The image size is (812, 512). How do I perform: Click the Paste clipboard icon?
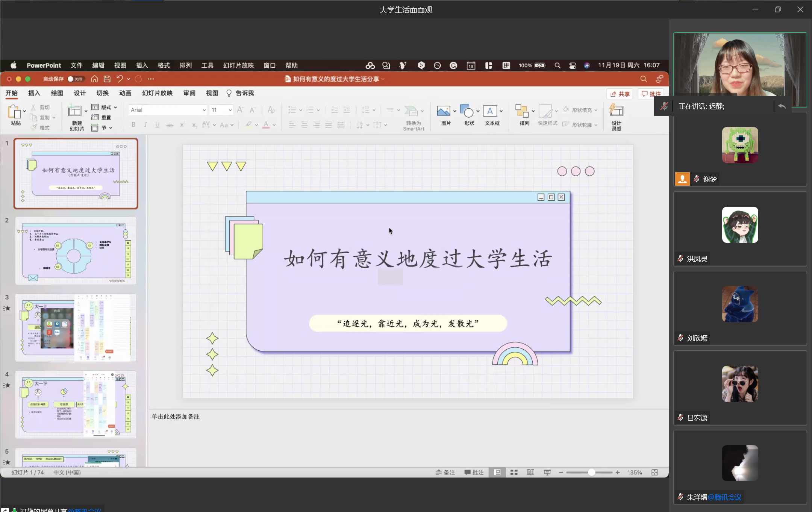14,111
